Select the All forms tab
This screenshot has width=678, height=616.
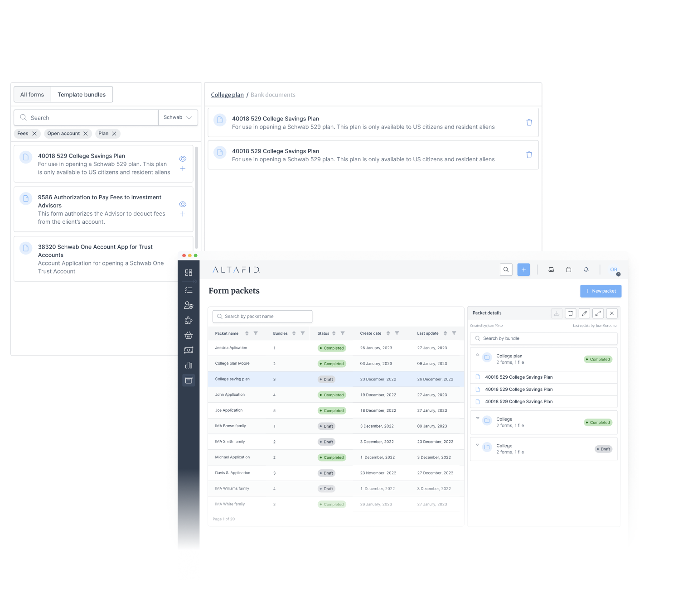[32, 95]
